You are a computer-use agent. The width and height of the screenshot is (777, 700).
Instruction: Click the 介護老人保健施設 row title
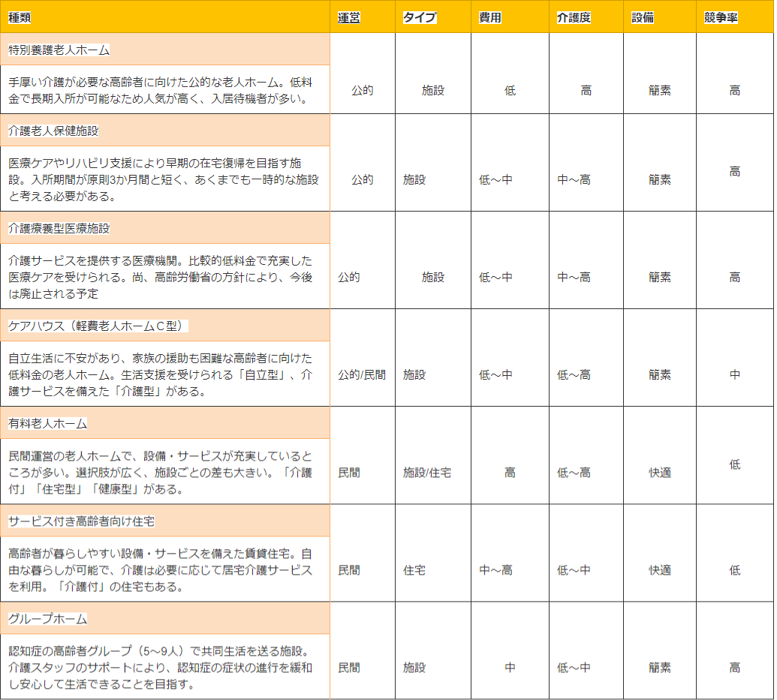tap(53, 131)
